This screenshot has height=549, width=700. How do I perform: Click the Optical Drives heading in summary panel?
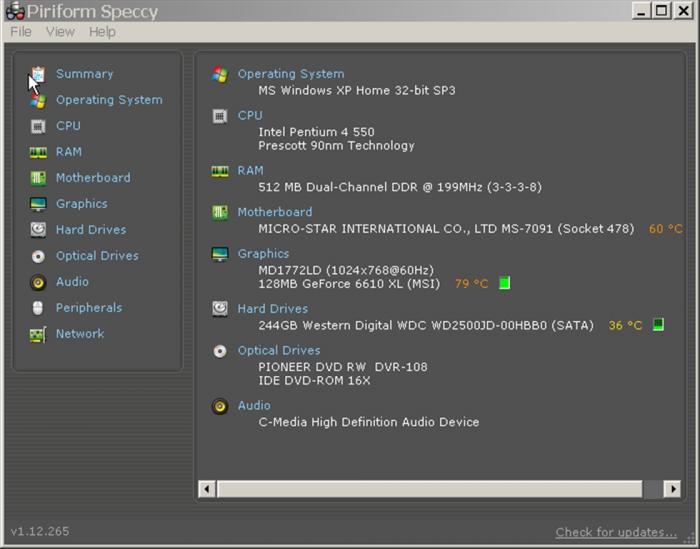(279, 350)
